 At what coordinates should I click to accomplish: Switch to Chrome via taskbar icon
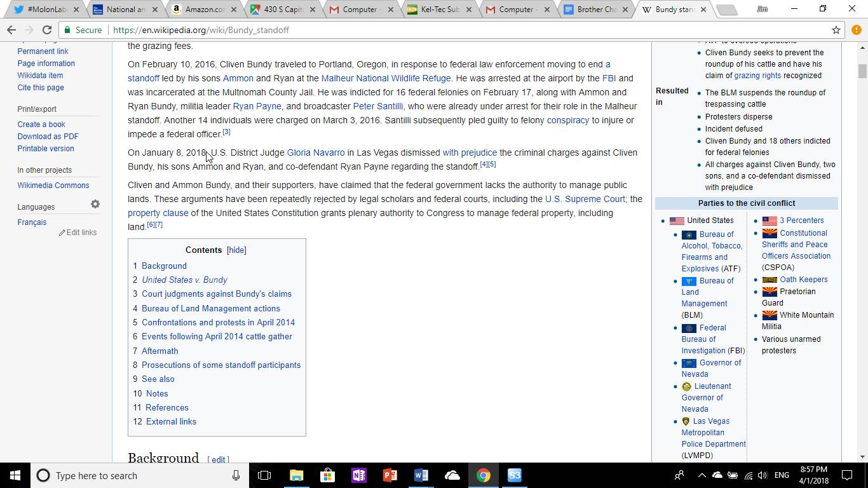pyautogui.click(x=483, y=475)
